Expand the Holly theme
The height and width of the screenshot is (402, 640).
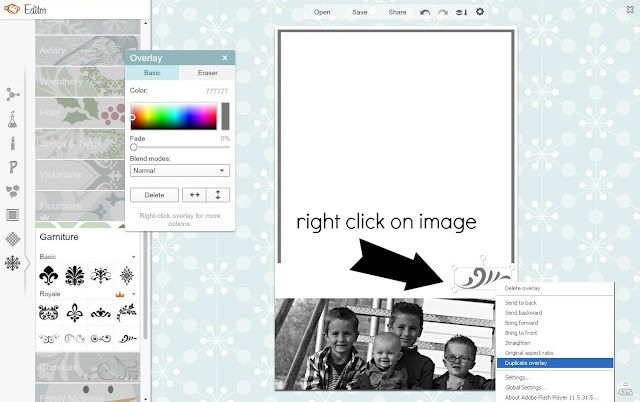click(x=80, y=113)
